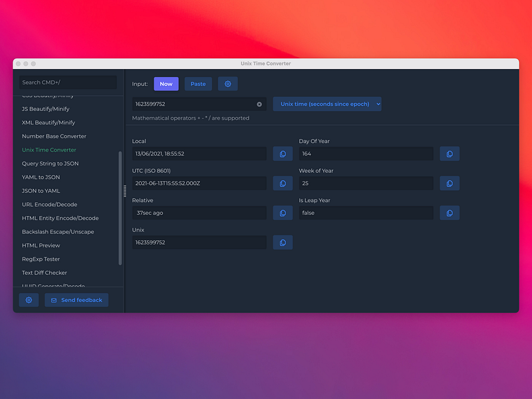Click the Relative field showing 37sec ago
The image size is (532, 399).
coord(199,213)
